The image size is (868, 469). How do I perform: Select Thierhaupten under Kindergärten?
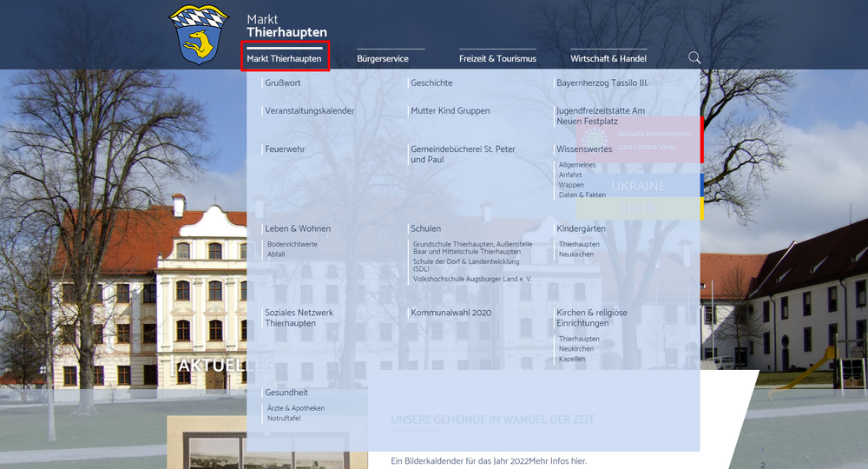coord(578,244)
